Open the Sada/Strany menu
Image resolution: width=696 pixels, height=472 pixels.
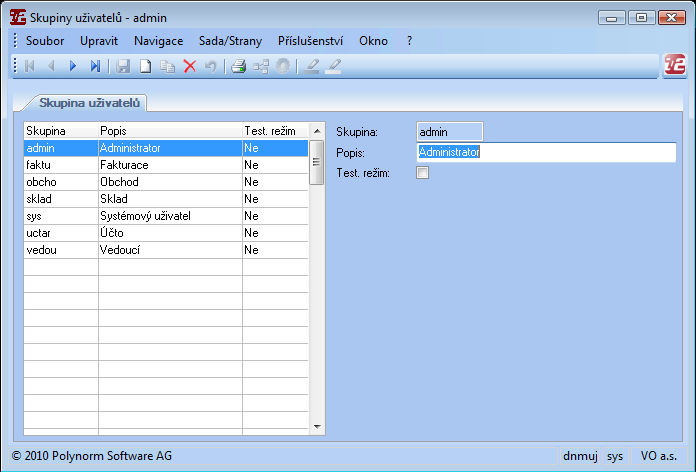pos(230,41)
